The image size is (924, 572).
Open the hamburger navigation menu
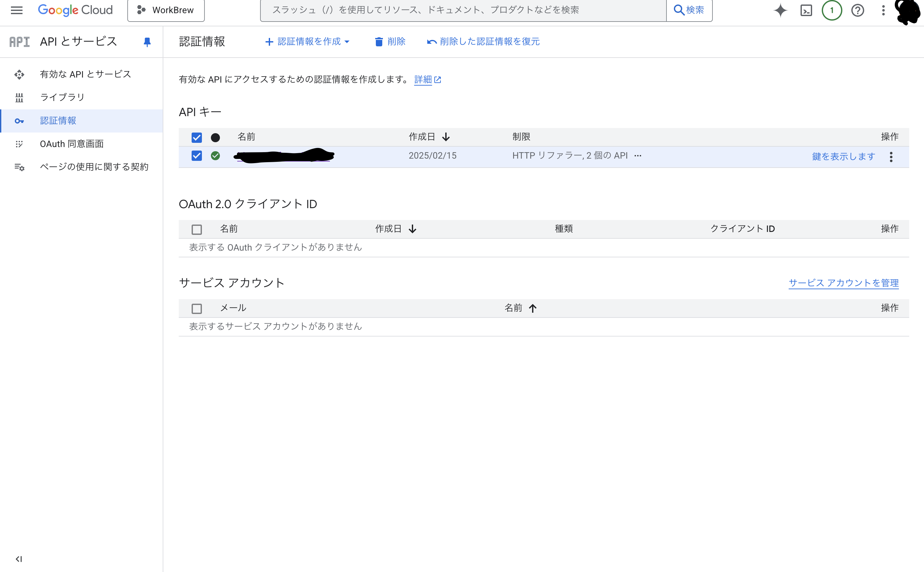pos(17,10)
